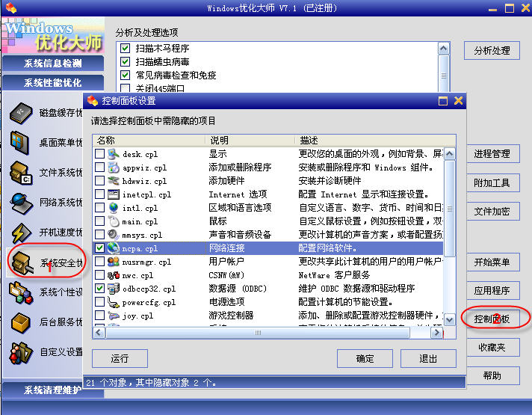Viewport: 532px width, 415px height.
Task: Click the powercfg.cpl power options icon
Action: click(x=114, y=302)
